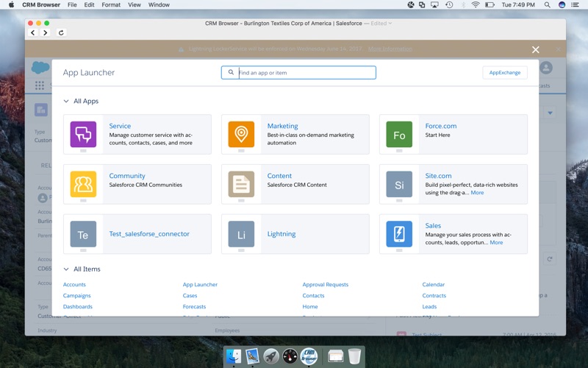The height and width of the screenshot is (368, 588).
Task: Click the Te icon for Test_salesforse_connector
Action: coord(83,234)
